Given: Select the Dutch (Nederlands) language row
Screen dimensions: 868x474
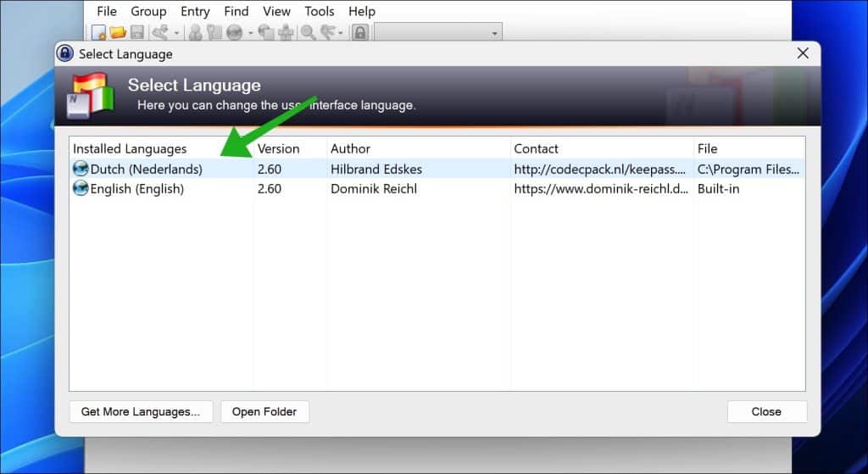Looking at the screenshot, I should (x=437, y=169).
